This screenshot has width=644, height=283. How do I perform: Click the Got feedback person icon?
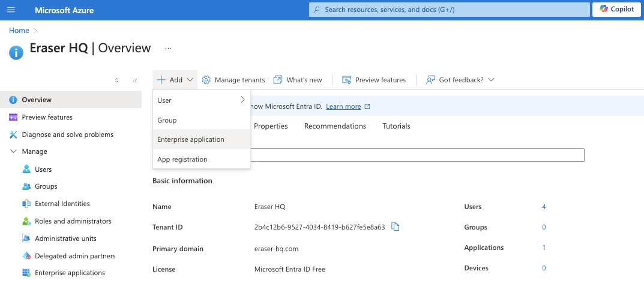pos(430,80)
